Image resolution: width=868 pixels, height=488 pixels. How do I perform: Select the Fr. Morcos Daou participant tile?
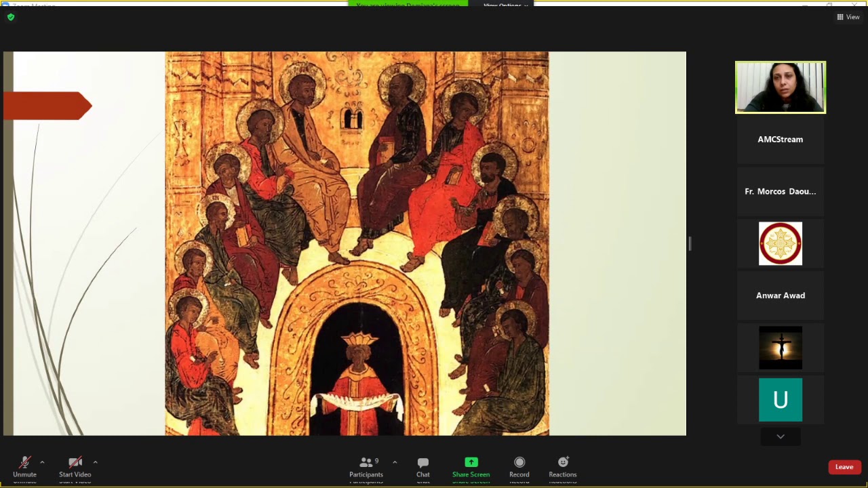click(781, 192)
